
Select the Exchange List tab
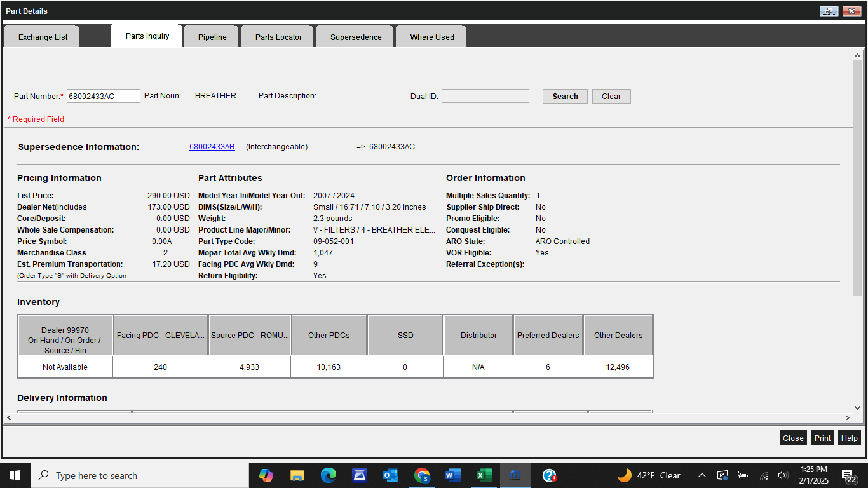tap(43, 37)
